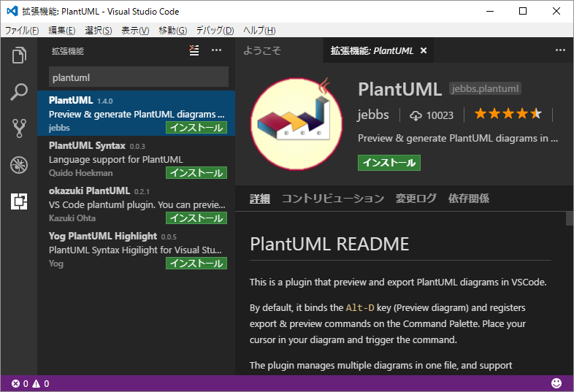574x392 pixels.
Task: Click the PlantUML README heading
Action: click(329, 244)
